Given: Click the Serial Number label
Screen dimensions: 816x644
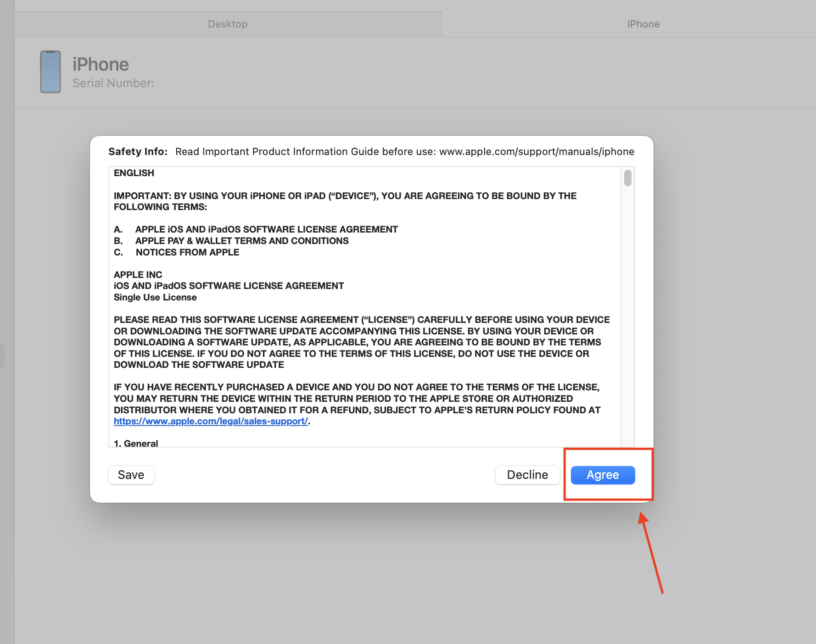Looking at the screenshot, I should coord(113,83).
